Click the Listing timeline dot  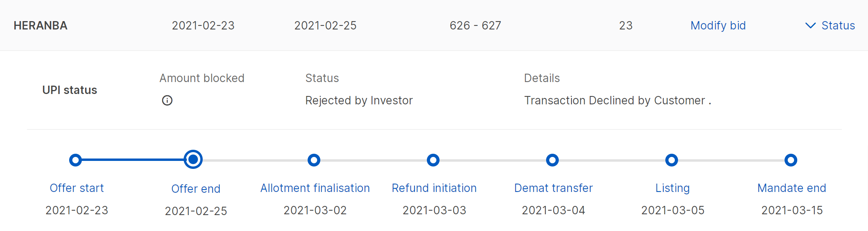(672, 160)
